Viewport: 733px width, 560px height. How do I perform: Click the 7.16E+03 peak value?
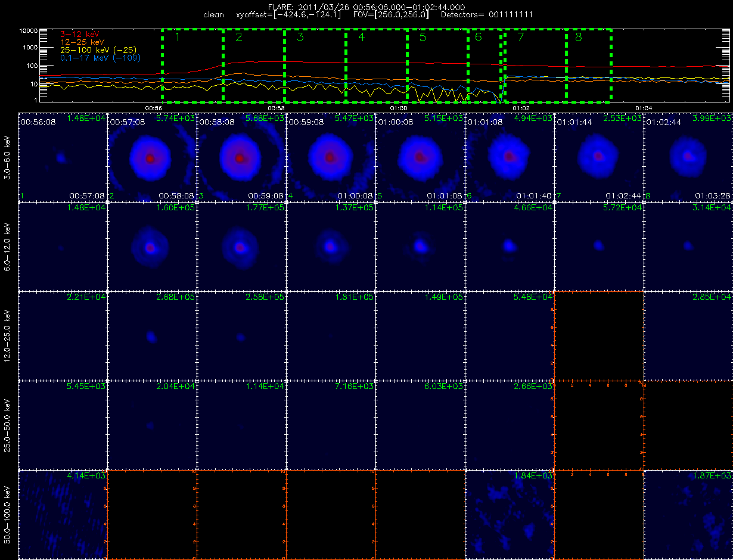[355, 386]
